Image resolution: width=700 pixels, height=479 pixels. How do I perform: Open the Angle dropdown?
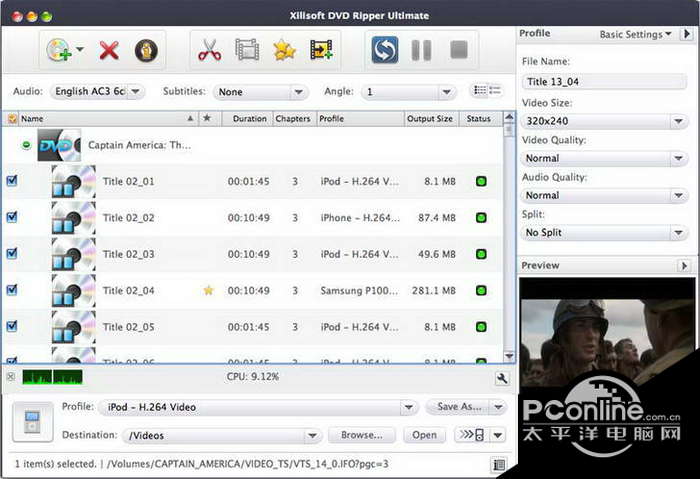409,92
